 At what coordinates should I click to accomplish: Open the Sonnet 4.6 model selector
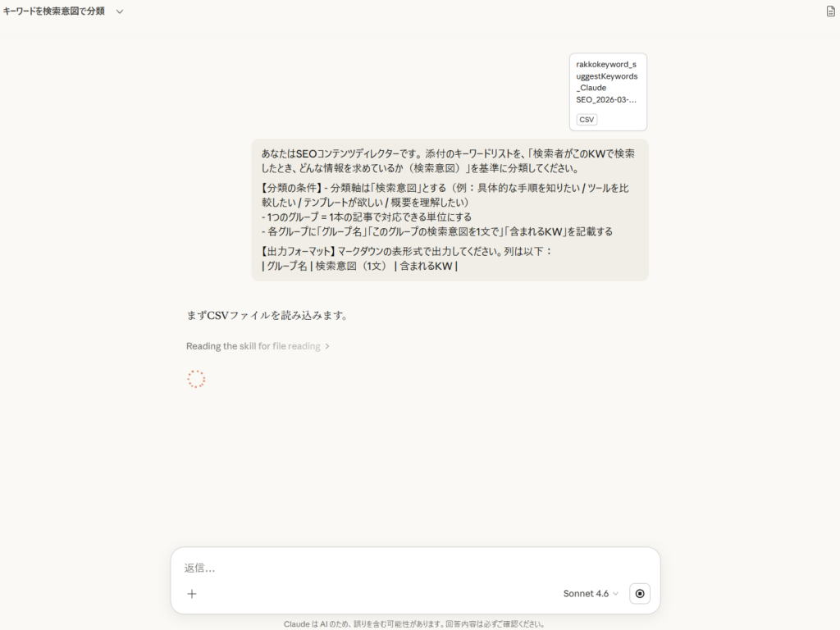coord(591,593)
